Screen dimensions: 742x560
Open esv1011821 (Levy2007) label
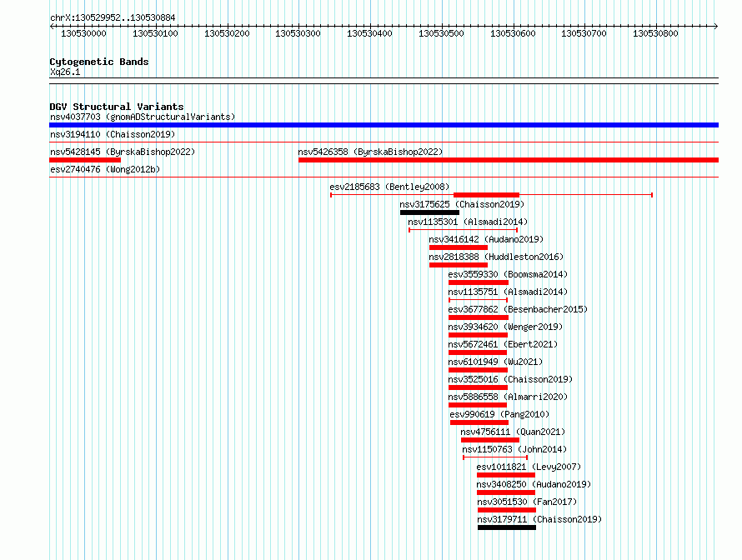[x=529, y=467]
